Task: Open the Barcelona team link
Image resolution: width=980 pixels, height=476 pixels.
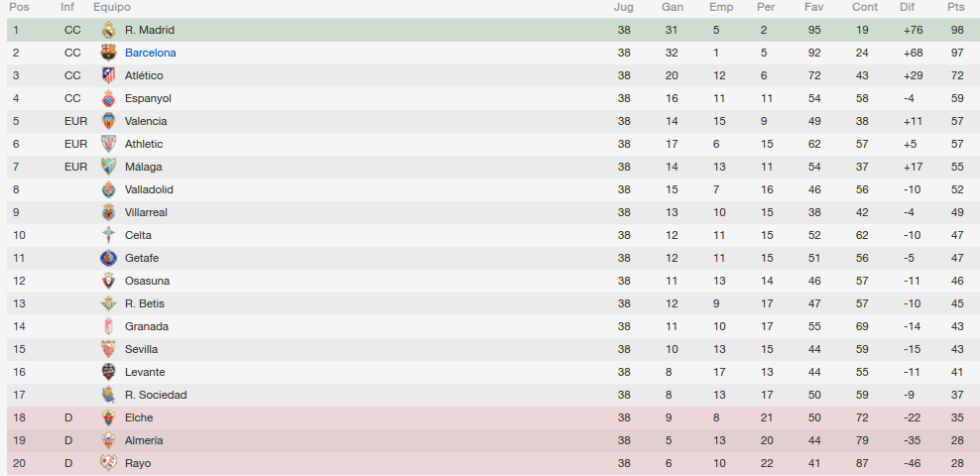Action: [151, 54]
